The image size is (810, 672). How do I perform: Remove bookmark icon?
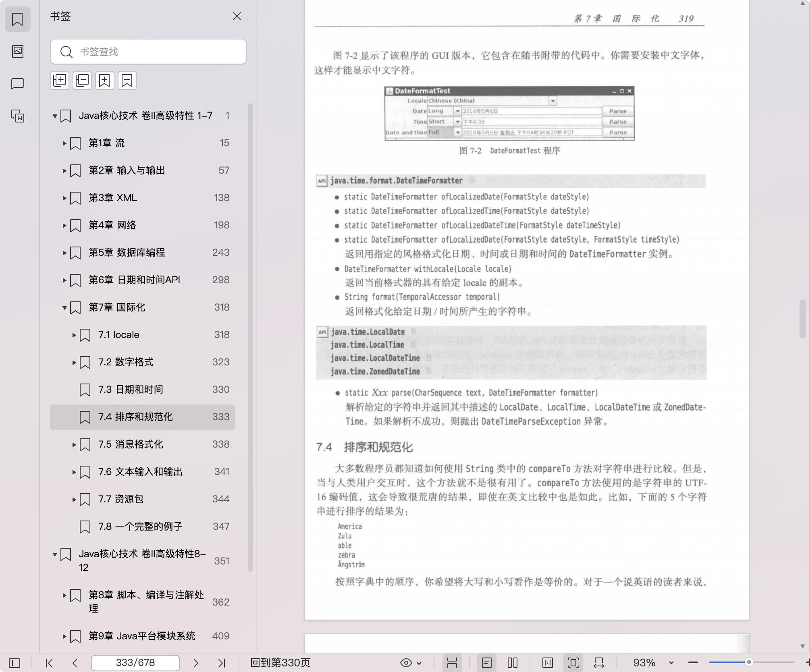point(127,81)
